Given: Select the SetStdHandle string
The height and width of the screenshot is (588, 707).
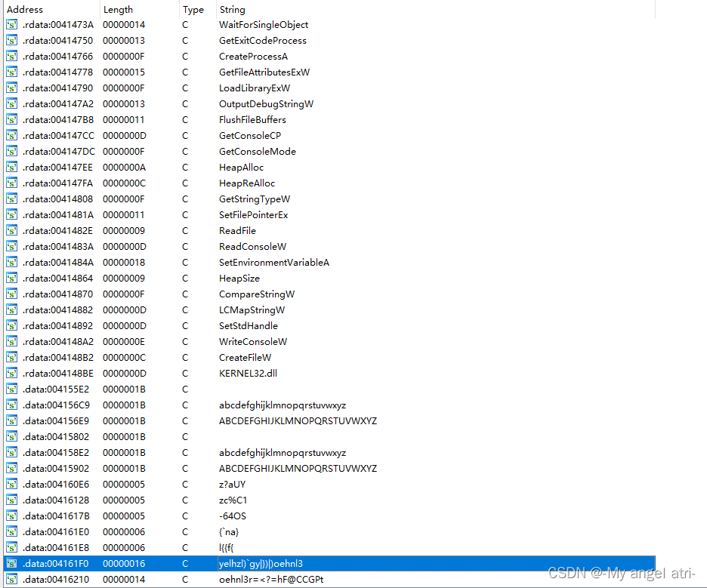Looking at the screenshot, I should [x=249, y=326].
